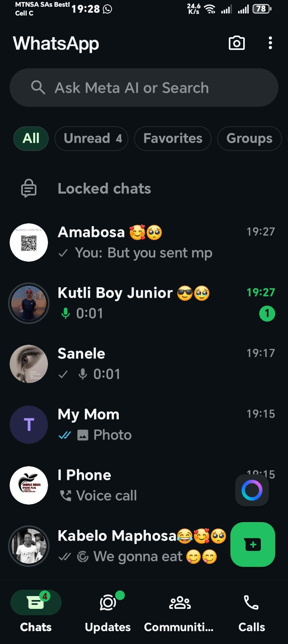Switch to the Updates tab

click(x=108, y=610)
